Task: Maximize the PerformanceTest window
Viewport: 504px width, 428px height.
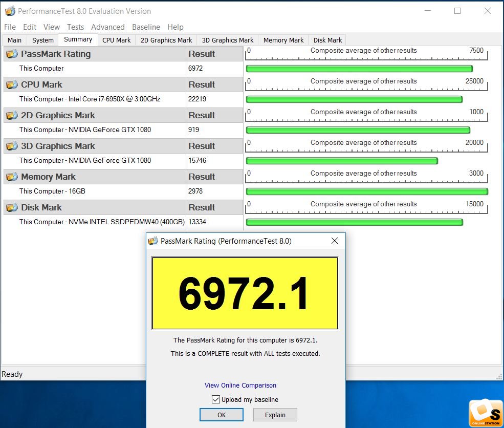Action: coord(457,11)
